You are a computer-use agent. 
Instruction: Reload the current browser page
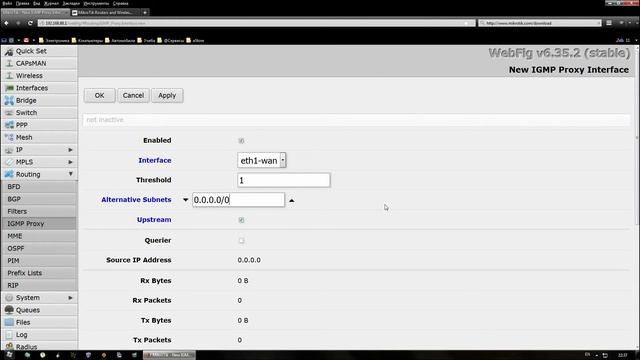point(30,23)
